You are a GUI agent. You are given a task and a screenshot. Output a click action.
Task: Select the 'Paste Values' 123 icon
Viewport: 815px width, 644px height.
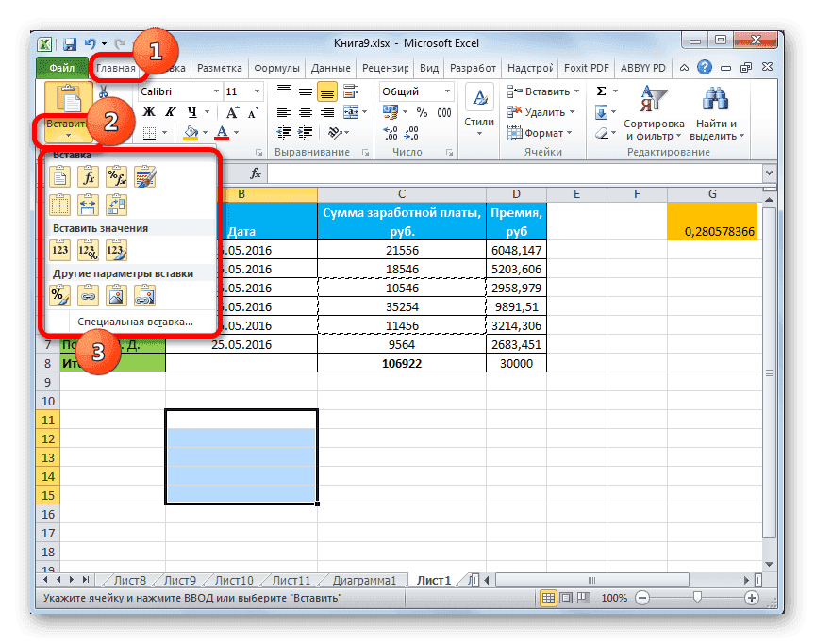(60, 249)
